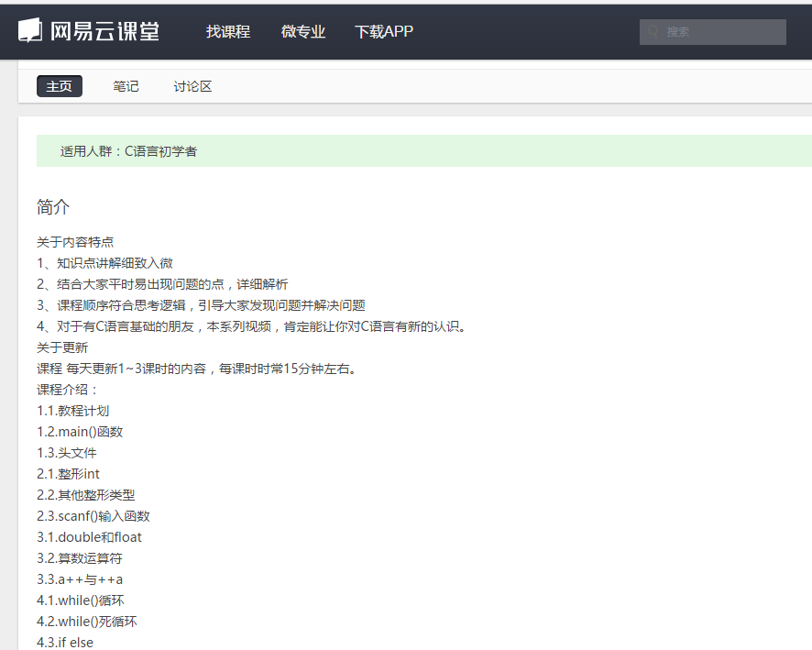Click the search magnifier icon
The height and width of the screenshot is (650, 812).
653,31
